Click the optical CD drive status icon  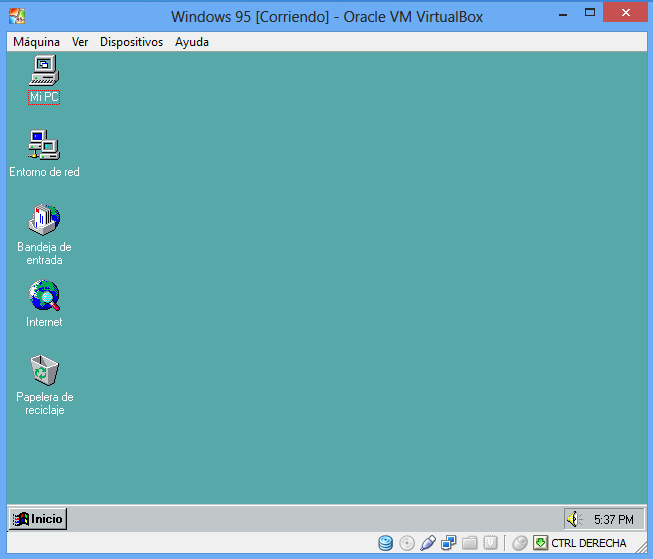[407, 543]
